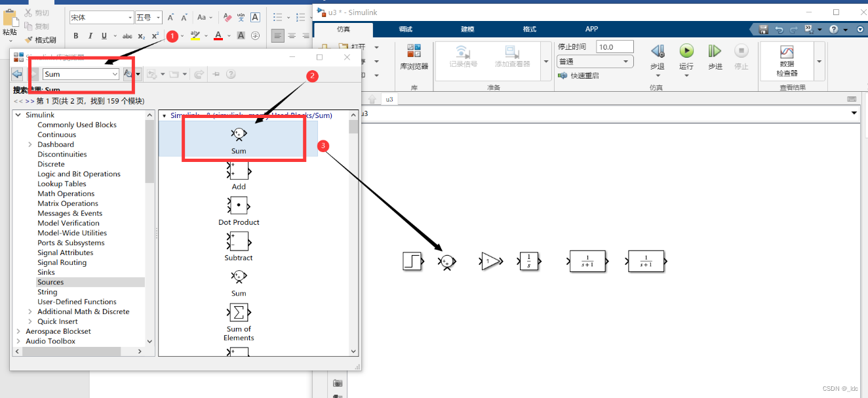Open the font color dropdown arrow
The height and width of the screenshot is (398, 868).
228,36
